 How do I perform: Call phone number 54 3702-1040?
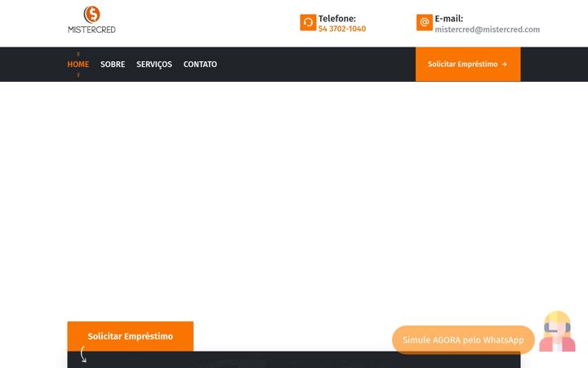(342, 29)
